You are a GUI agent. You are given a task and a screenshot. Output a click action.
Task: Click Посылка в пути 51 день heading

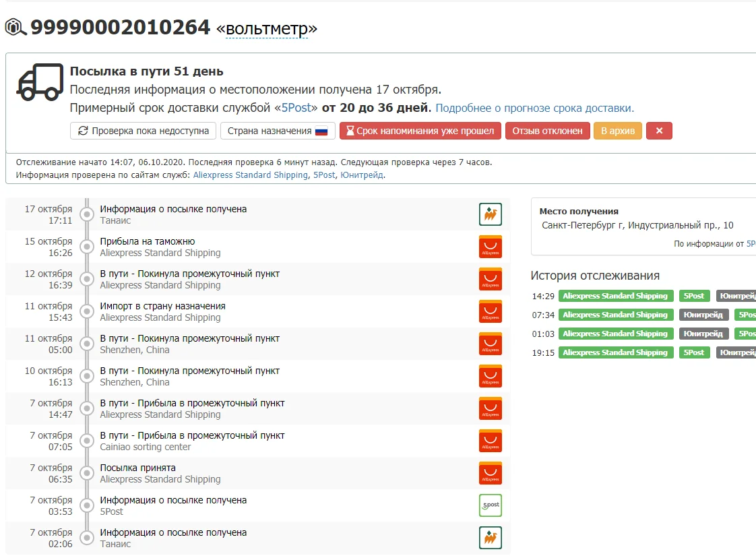coord(147,71)
